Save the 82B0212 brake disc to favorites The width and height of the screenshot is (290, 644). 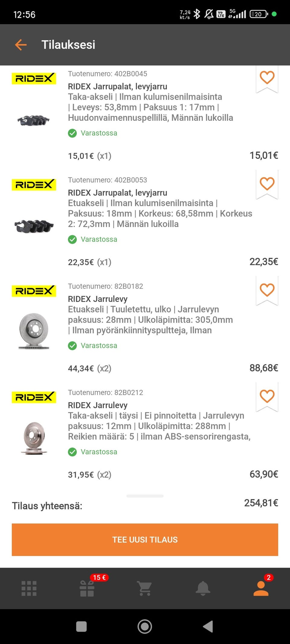pyautogui.click(x=267, y=396)
